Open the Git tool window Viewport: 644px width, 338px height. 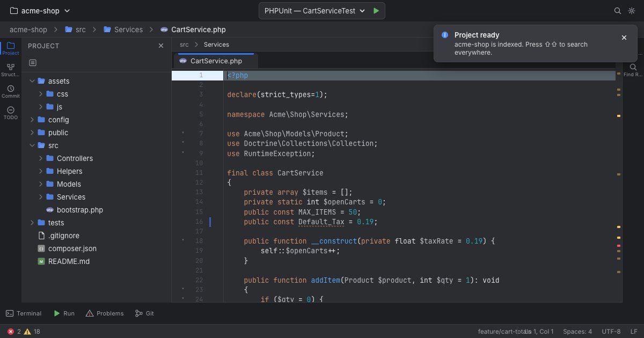click(145, 313)
